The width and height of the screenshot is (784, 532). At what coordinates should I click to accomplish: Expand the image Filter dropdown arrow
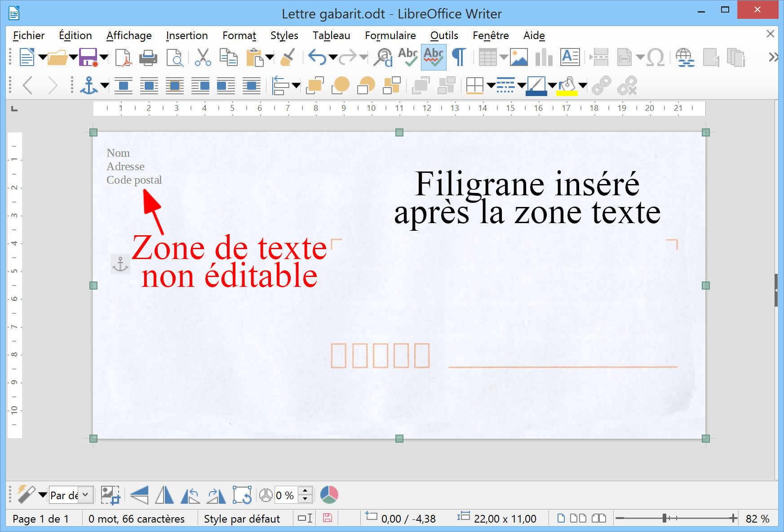click(x=43, y=495)
